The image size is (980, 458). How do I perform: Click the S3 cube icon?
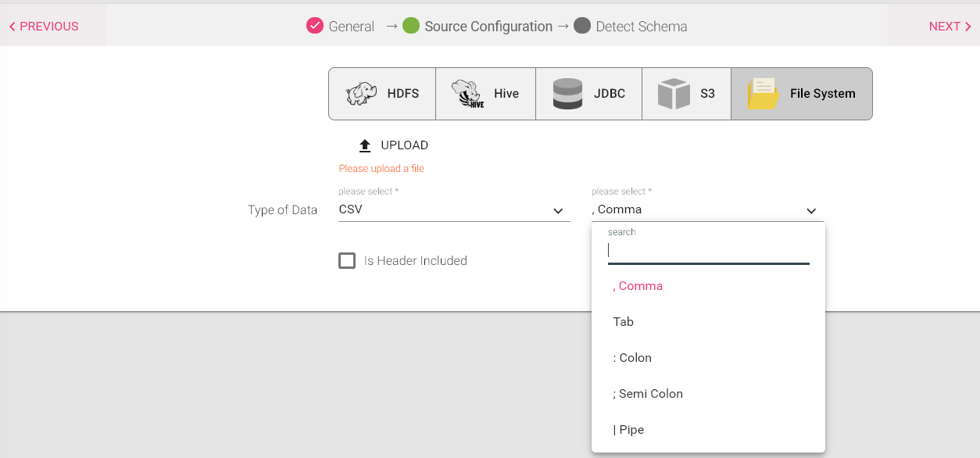coord(674,94)
